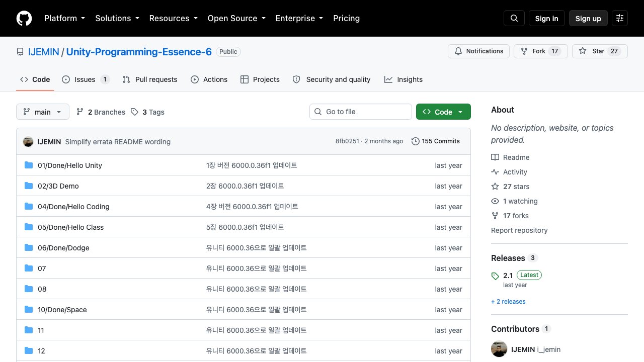Click the folder icon beside 04/Done/Hello Coding
The image size is (644, 362).
29,207
